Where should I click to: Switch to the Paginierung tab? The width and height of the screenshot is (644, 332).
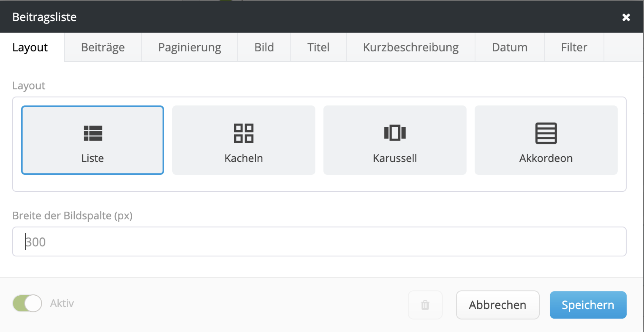(x=189, y=47)
